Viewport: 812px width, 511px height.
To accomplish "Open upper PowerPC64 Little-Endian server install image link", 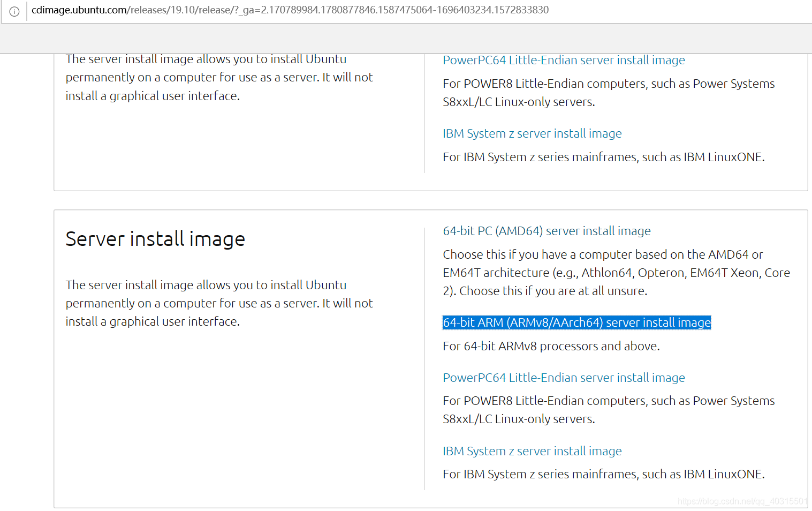I will pos(564,60).
